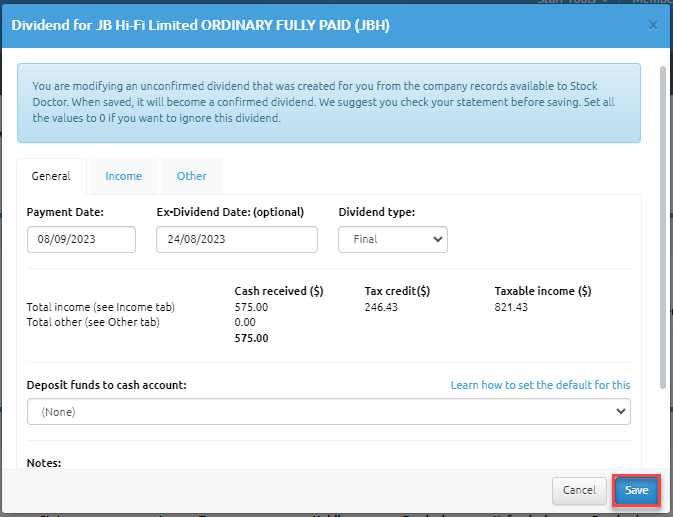Screen dimensions: 673x517
Task: Click the blue unconfirmed dividend info banner
Action: [x=329, y=103]
